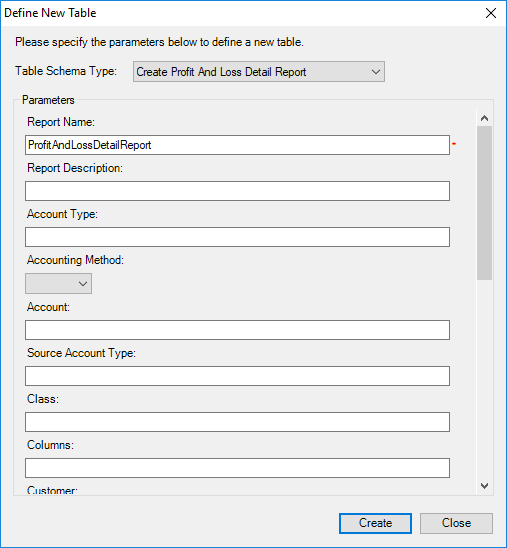Click the Source Account Type field
Image resolution: width=507 pixels, height=548 pixels.
(x=237, y=376)
